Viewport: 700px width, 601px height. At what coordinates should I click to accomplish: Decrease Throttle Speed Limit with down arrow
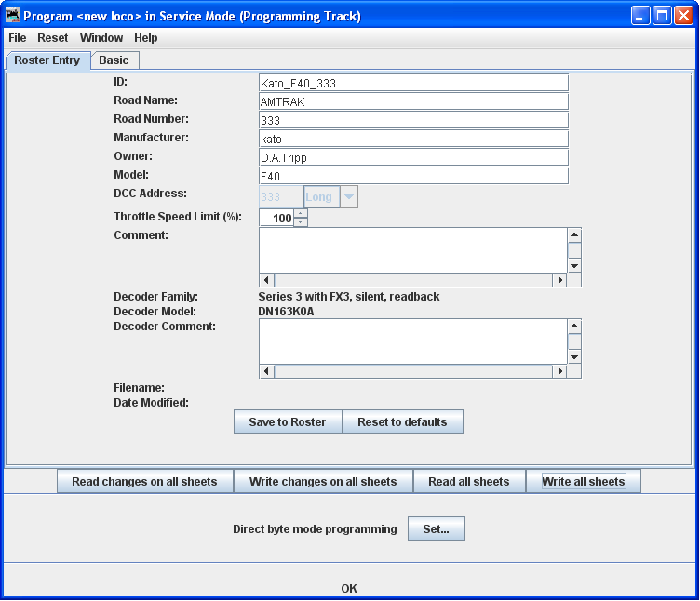300,222
